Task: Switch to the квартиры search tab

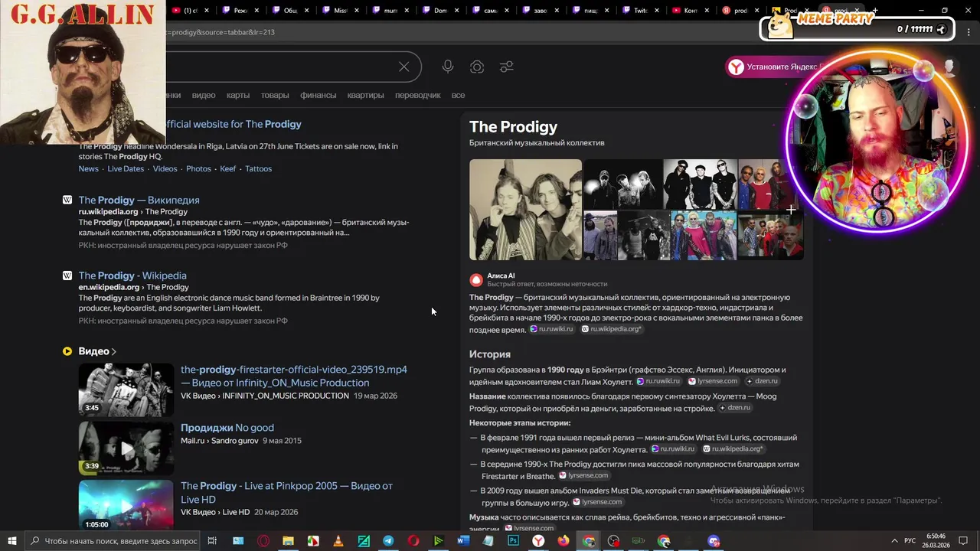Action: click(x=365, y=95)
